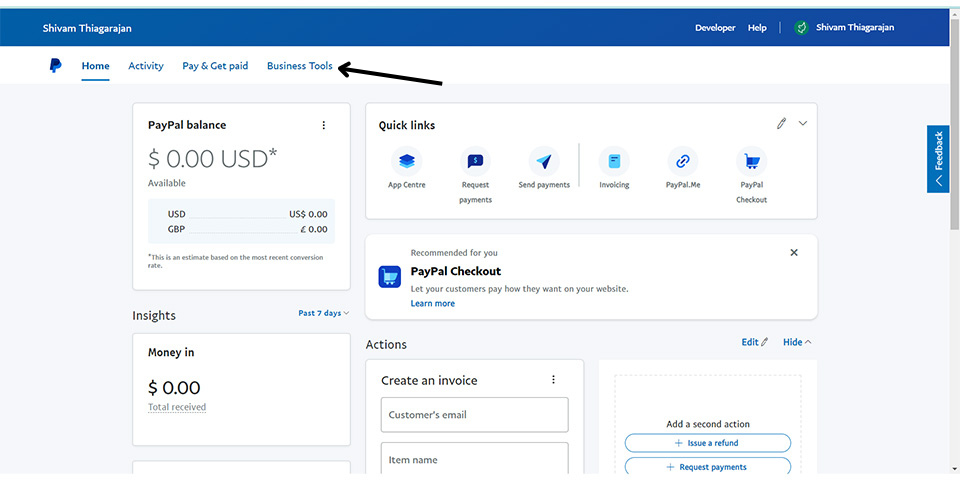
Task: Click the PayPal logo icon
Action: click(55, 66)
